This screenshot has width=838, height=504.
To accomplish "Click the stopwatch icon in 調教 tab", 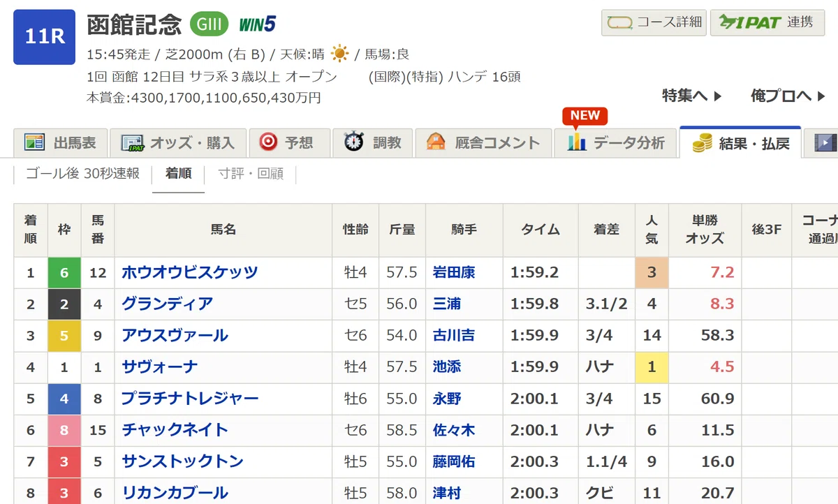I will pos(353,142).
